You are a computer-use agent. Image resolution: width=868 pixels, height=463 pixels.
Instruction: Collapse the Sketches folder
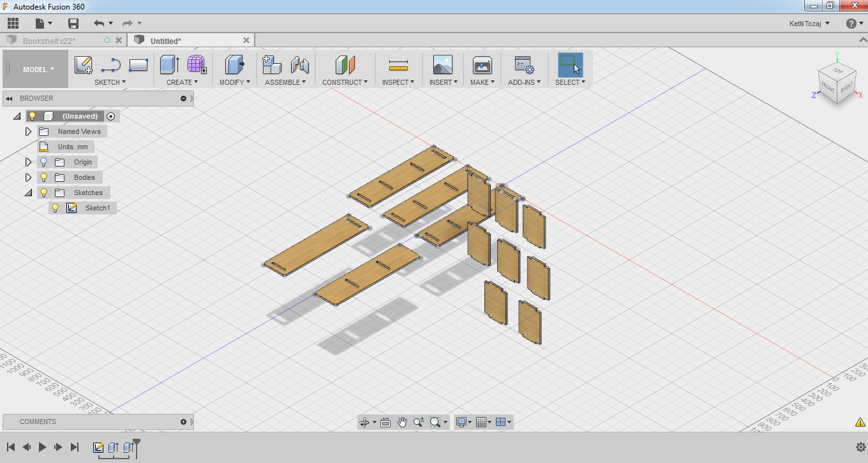tap(28, 193)
